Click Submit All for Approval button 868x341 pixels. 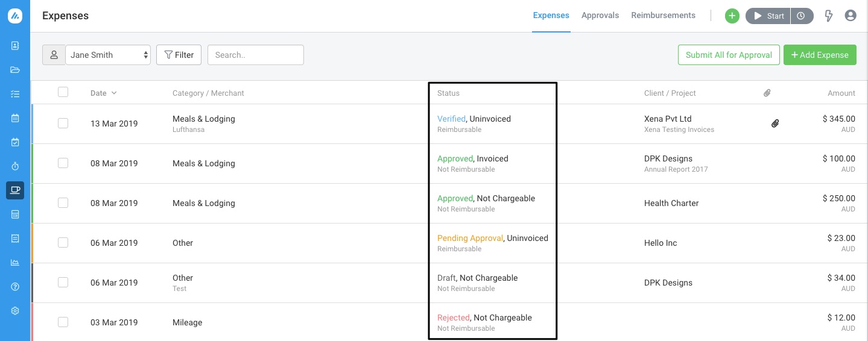coord(729,55)
